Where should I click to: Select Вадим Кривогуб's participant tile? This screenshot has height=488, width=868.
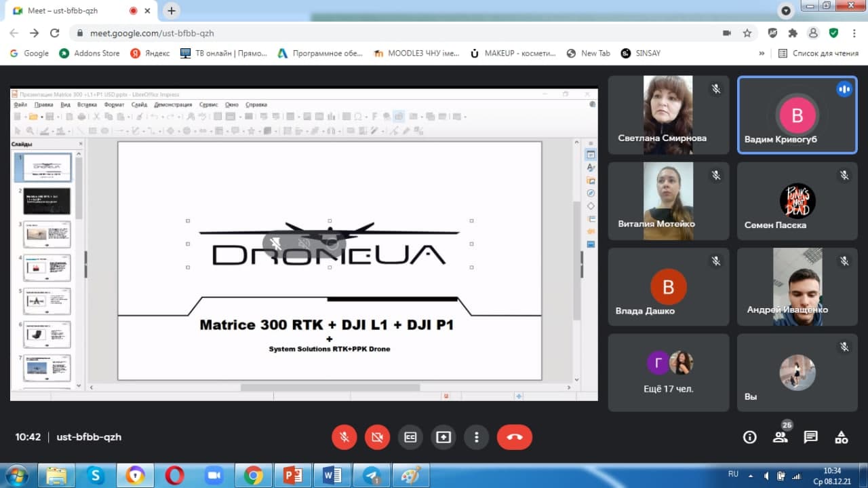pos(797,115)
